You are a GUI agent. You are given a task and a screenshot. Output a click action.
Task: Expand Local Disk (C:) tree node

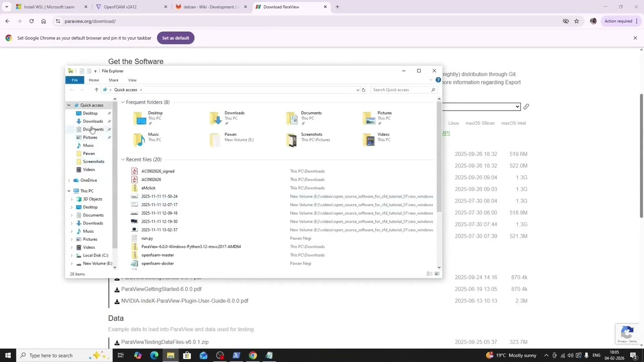[x=71, y=255]
